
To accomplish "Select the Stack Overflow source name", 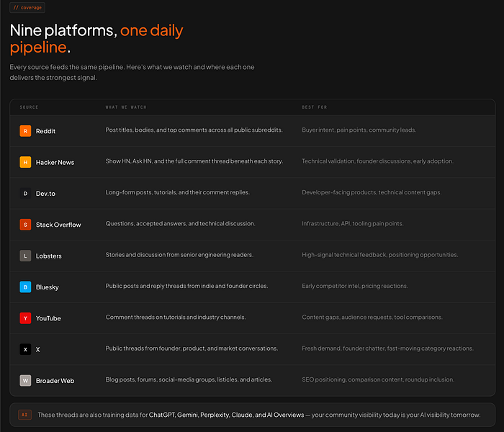I will (58, 225).
